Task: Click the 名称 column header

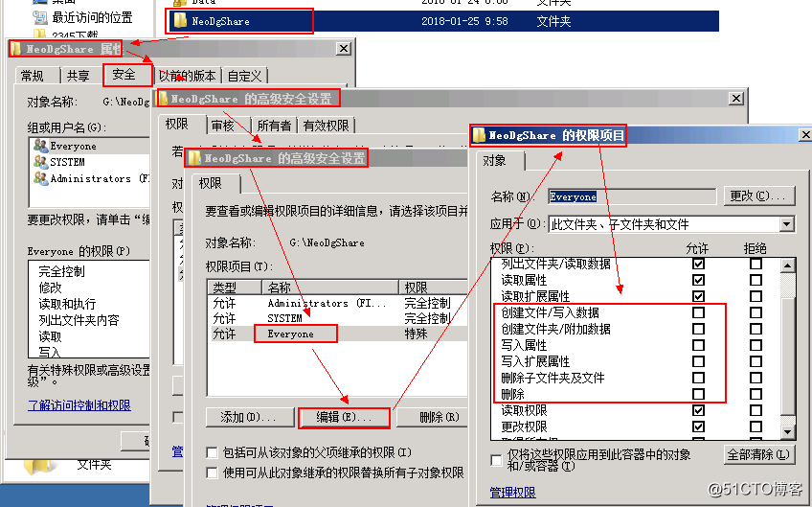Action: (x=330, y=288)
